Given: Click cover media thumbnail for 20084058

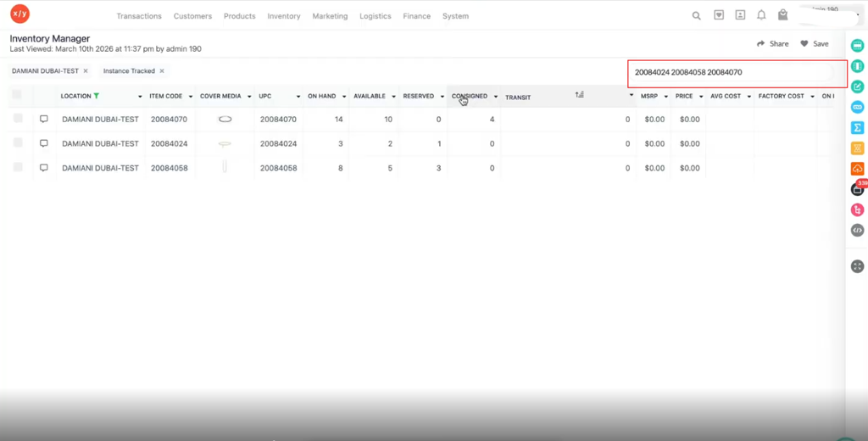Looking at the screenshot, I should click(x=224, y=167).
